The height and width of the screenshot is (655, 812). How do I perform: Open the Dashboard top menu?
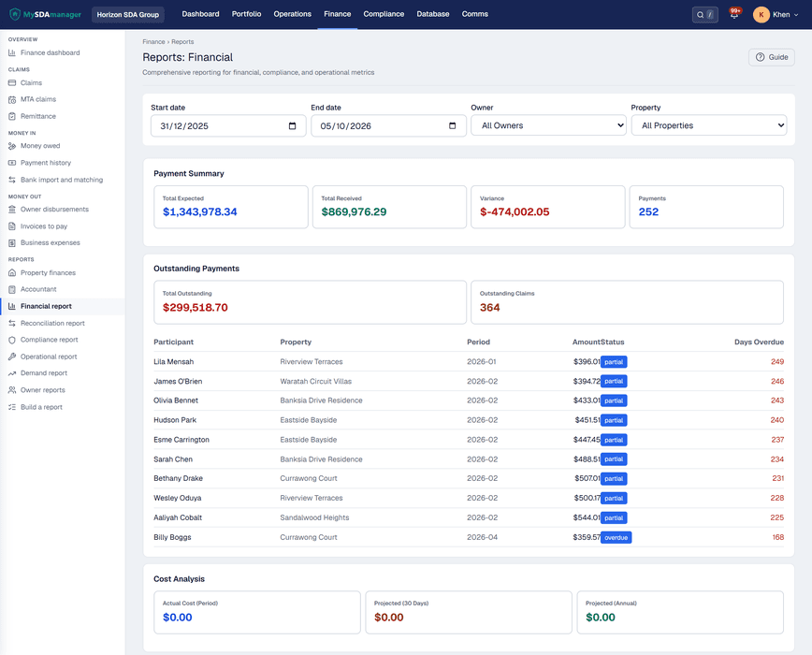(x=200, y=14)
